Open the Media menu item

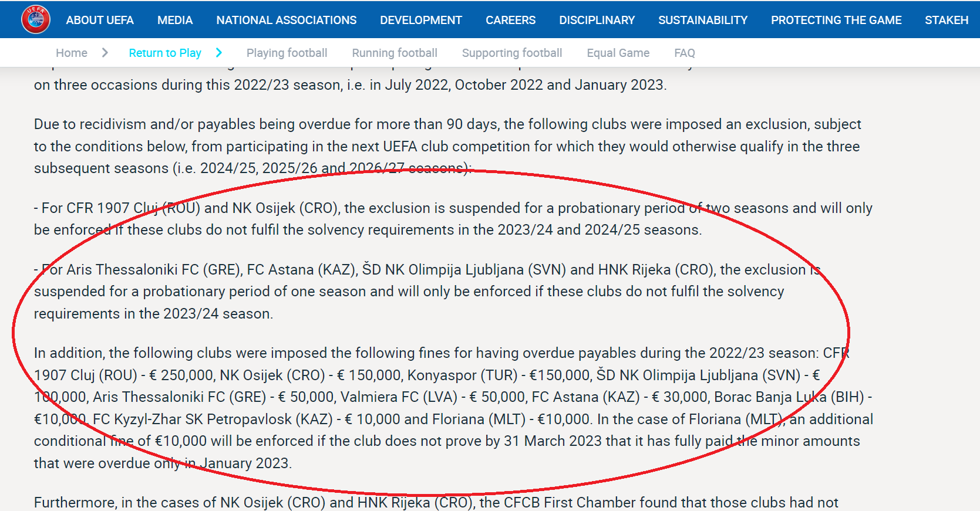[x=175, y=20]
